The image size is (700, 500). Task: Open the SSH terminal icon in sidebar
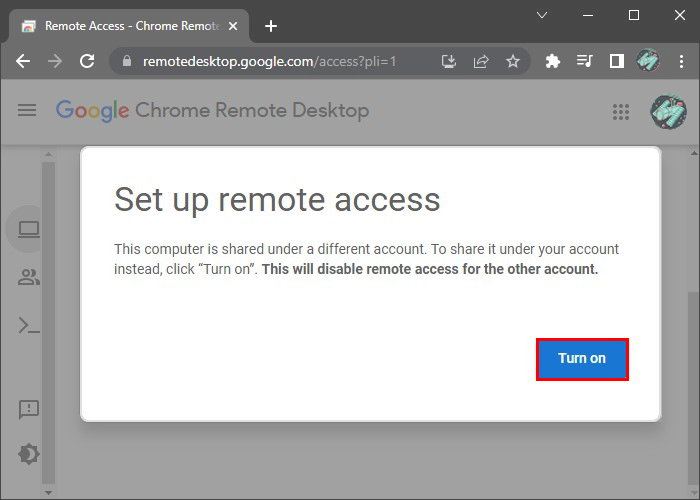[x=28, y=325]
